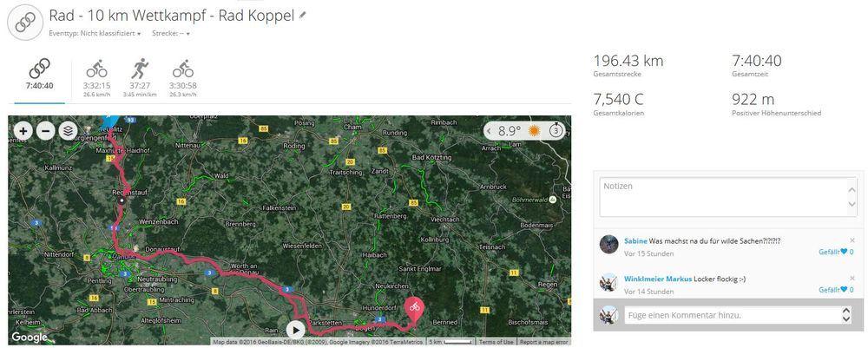Click the pencil icon to edit the activity title
The width and height of the screenshot is (868, 348).
[302, 16]
